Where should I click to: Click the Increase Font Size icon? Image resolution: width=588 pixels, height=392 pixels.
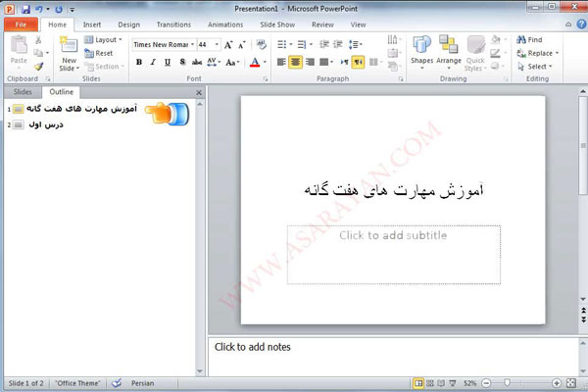click(228, 44)
